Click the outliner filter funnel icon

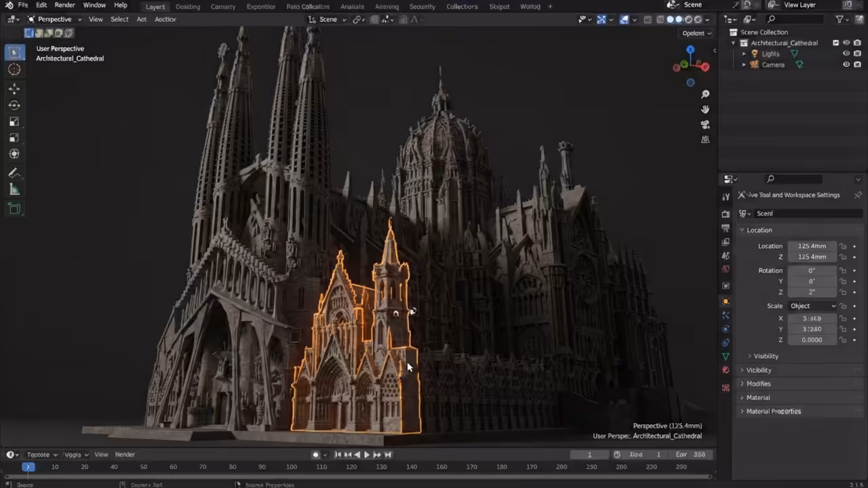click(840, 20)
